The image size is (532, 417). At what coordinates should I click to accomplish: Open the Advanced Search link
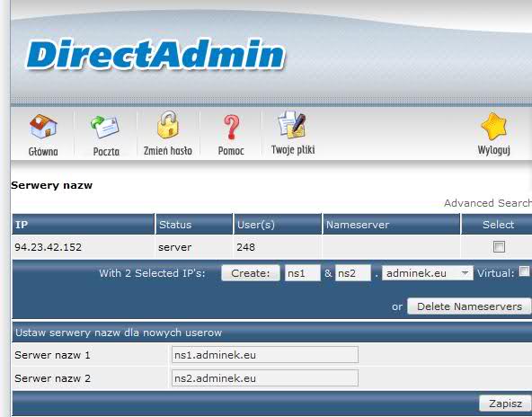tap(488, 203)
